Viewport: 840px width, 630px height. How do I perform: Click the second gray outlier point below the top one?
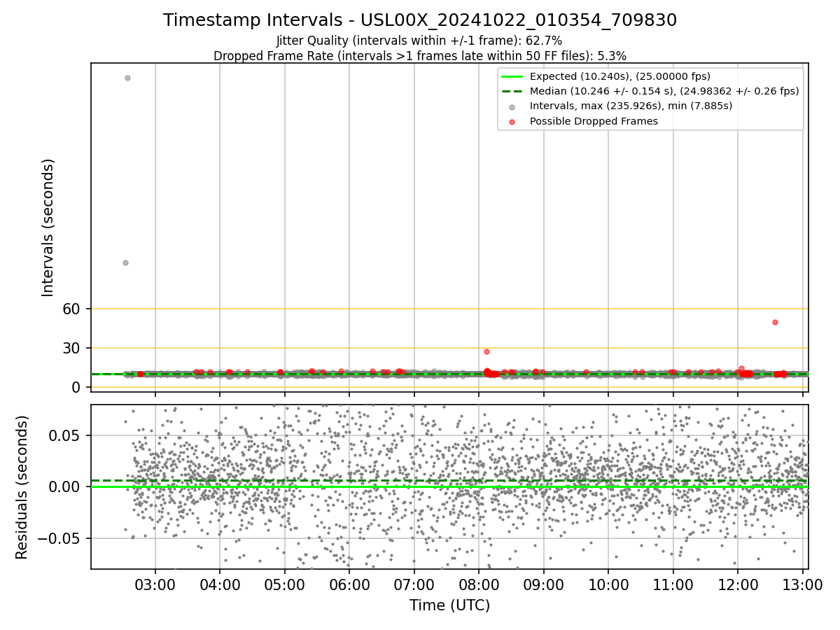click(125, 262)
